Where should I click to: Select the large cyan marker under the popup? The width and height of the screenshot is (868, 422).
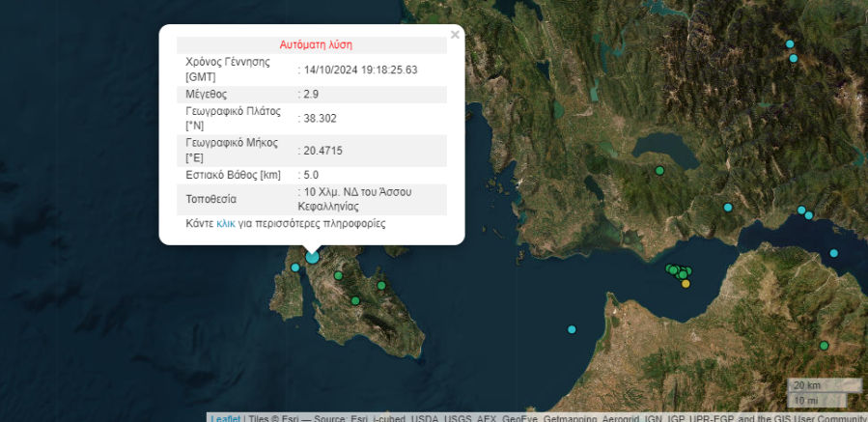coord(312,257)
